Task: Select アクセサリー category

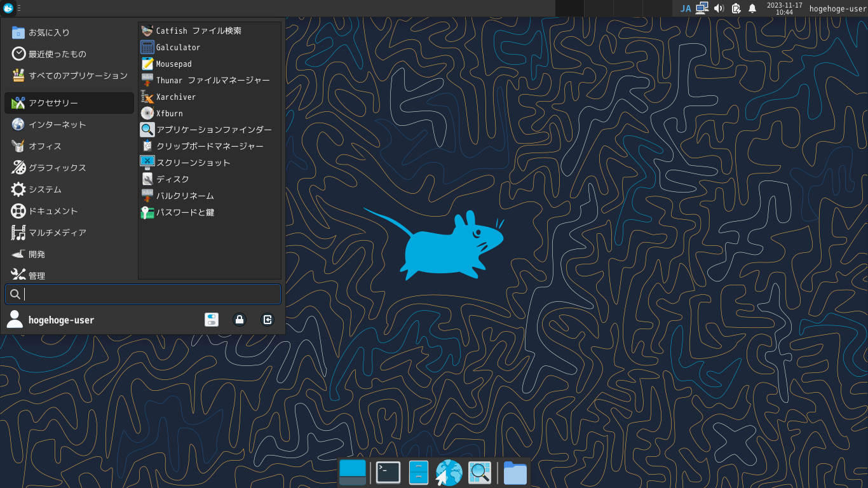Action: (69, 103)
